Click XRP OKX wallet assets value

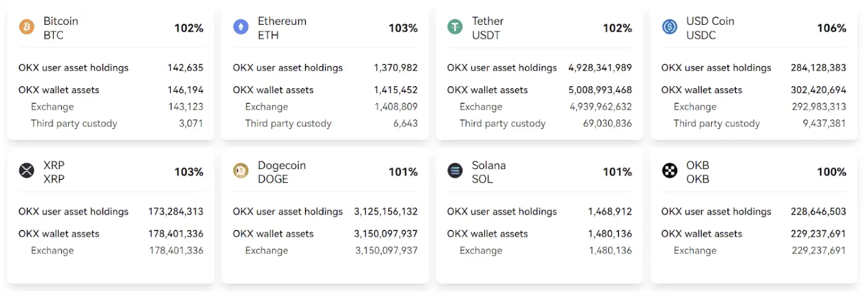[176, 234]
